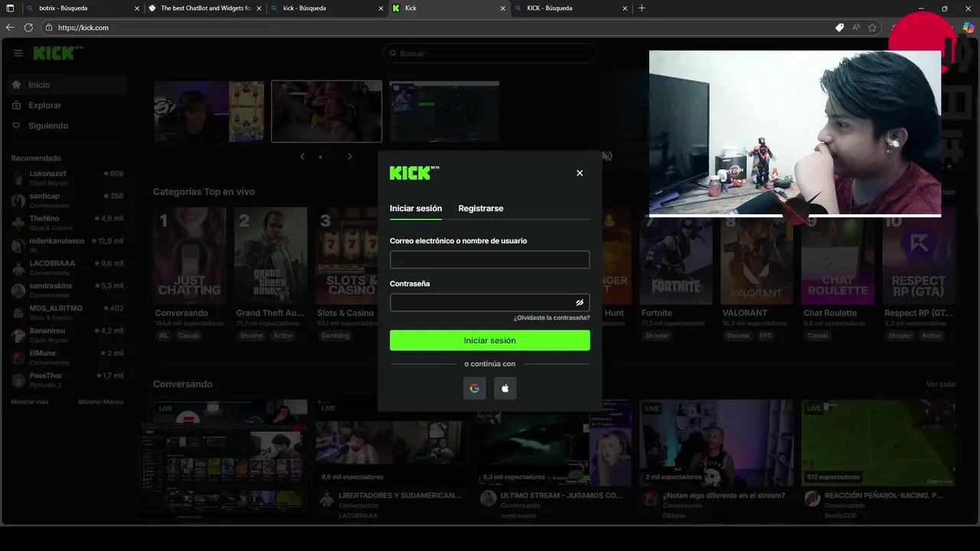Open the ¿Olvidaste la contraseña? link
Viewport: 980px width, 551px height.
pyautogui.click(x=551, y=318)
